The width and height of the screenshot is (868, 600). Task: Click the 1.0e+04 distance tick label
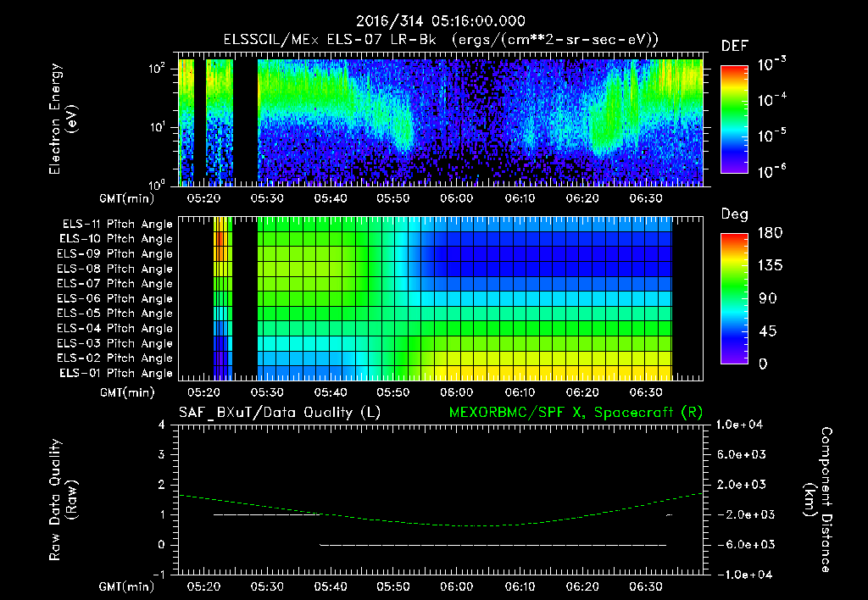pyautogui.click(x=739, y=425)
